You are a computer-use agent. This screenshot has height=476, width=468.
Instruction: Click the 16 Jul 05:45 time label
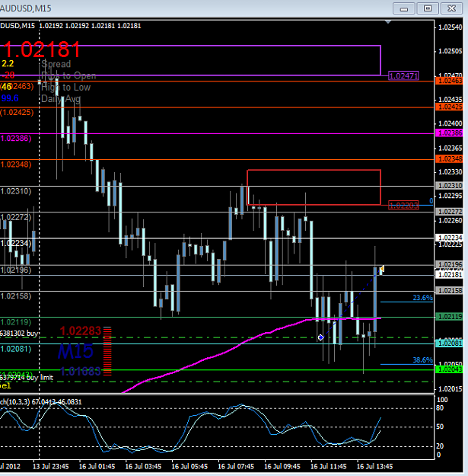click(189, 466)
